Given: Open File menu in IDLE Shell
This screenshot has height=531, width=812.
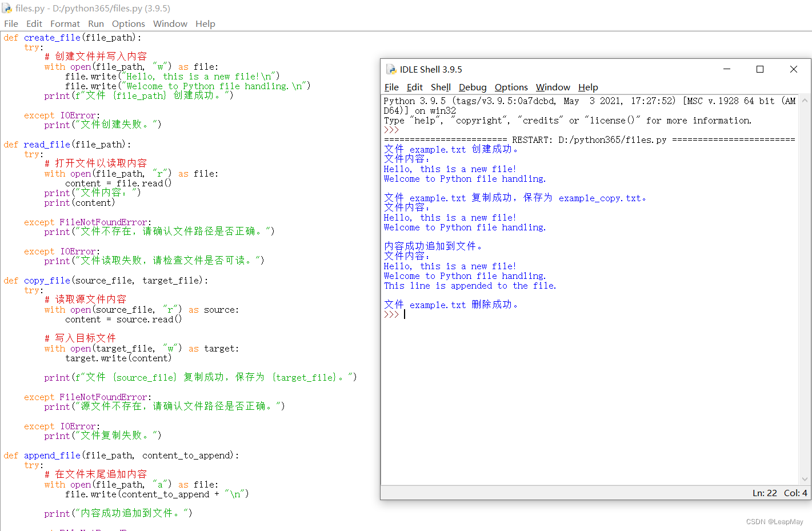Looking at the screenshot, I should pos(391,87).
